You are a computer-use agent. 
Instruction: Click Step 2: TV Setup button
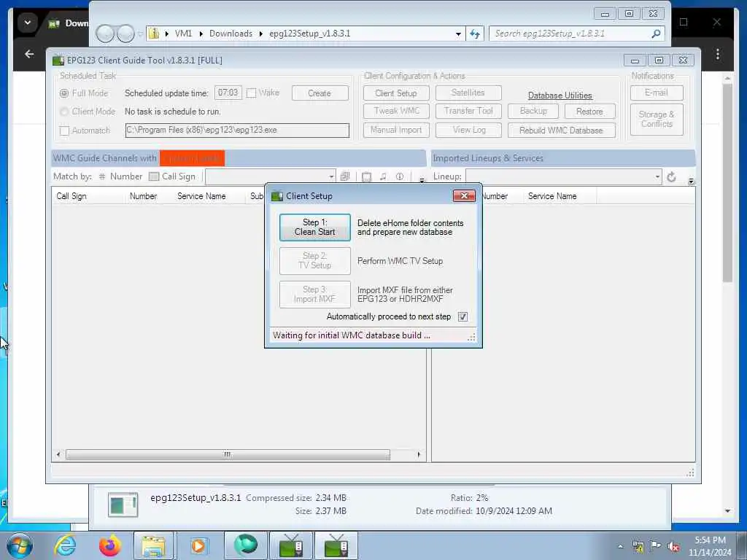[315, 260]
